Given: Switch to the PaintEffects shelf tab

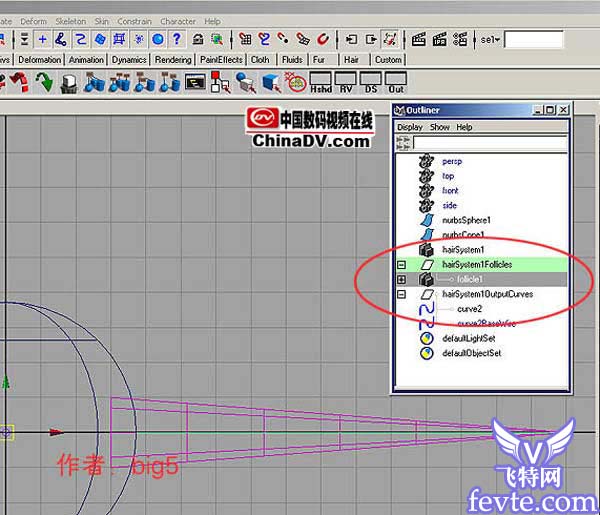Looking at the screenshot, I should (x=221, y=60).
